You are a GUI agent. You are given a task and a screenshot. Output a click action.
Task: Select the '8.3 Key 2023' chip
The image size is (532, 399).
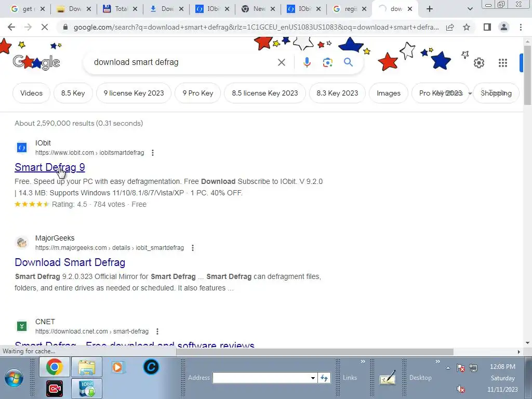(x=337, y=93)
